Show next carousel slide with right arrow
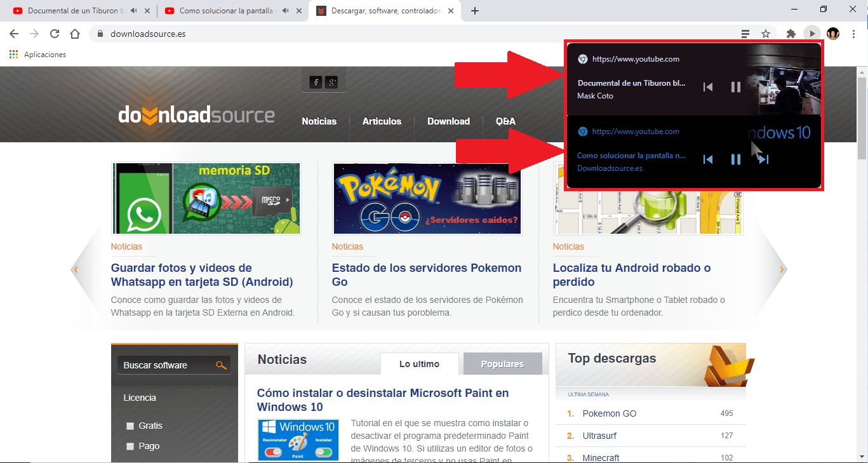The image size is (868, 463). 782,269
